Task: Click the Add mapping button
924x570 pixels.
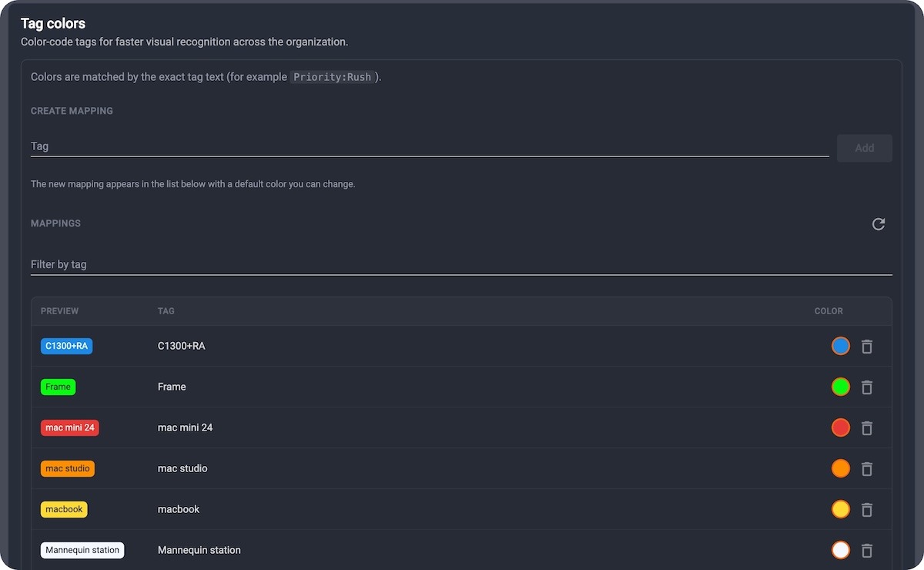Action: coord(865,148)
